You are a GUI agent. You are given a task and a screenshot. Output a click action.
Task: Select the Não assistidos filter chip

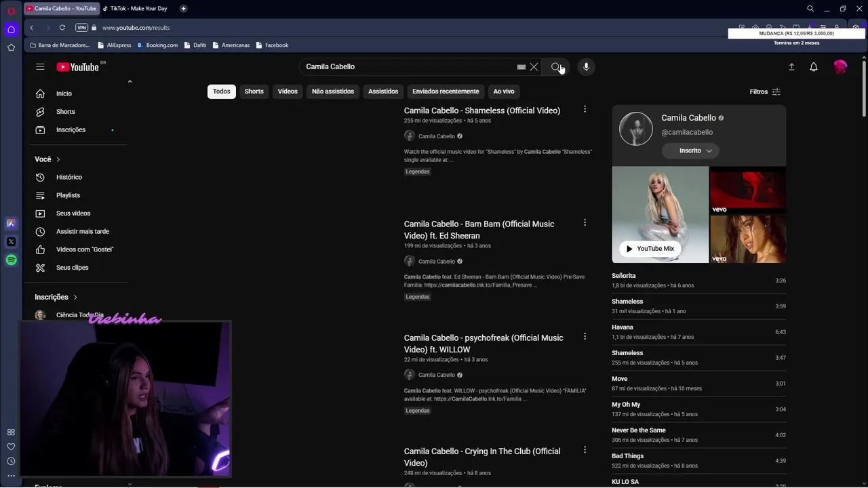coord(333,91)
